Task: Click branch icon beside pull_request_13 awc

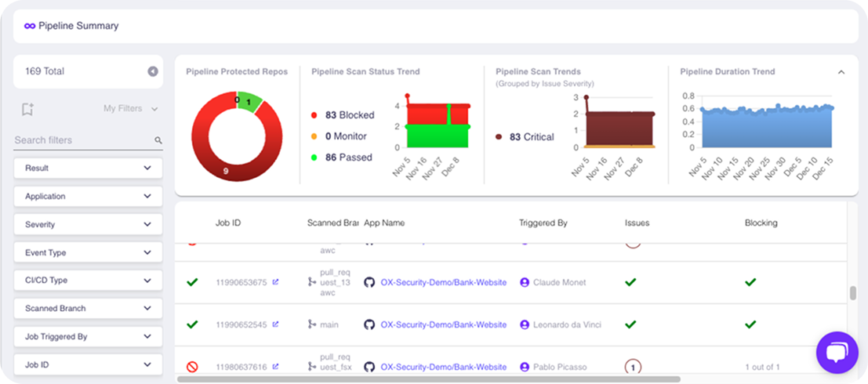Action: pyautogui.click(x=312, y=282)
